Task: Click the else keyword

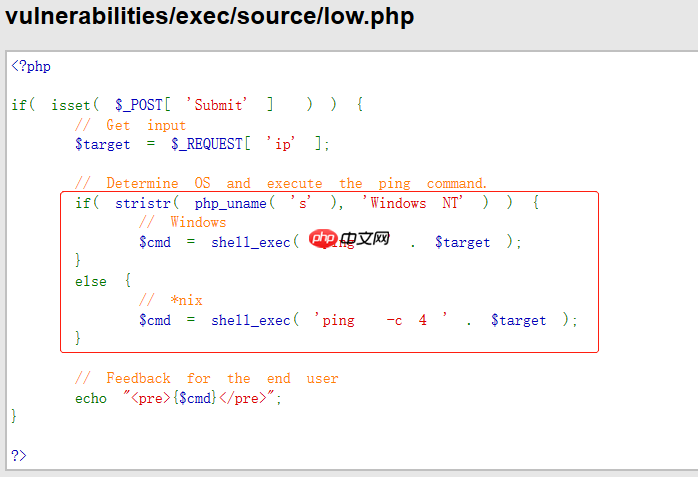Action: (x=91, y=281)
